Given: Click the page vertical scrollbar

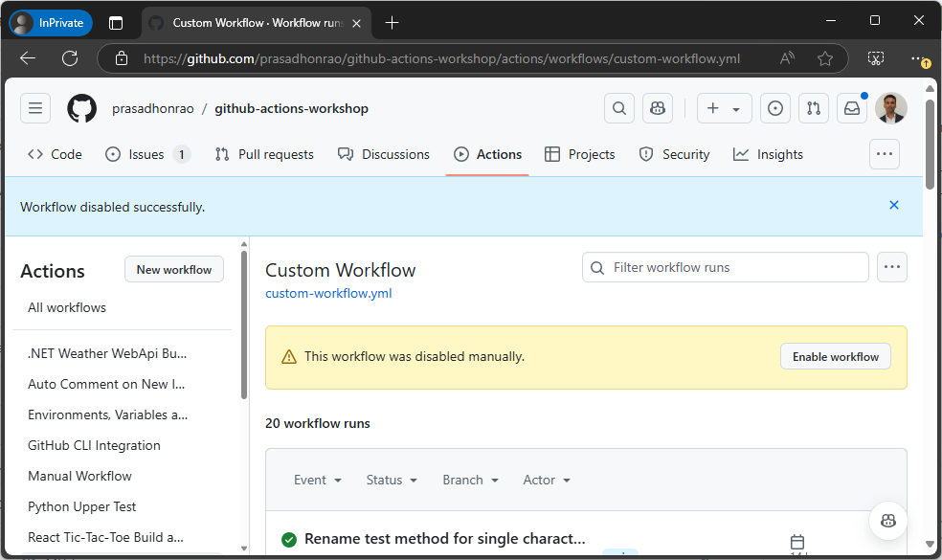Looking at the screenshot, I should point(930,145).
